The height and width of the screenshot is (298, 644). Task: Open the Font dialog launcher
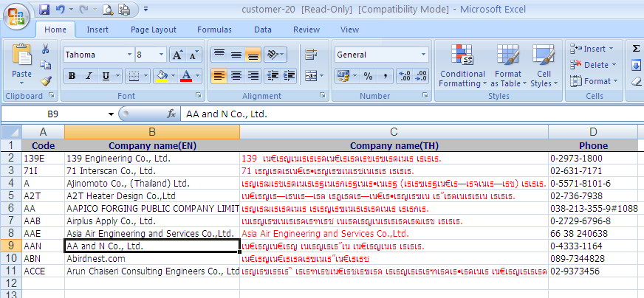[199, 95]
